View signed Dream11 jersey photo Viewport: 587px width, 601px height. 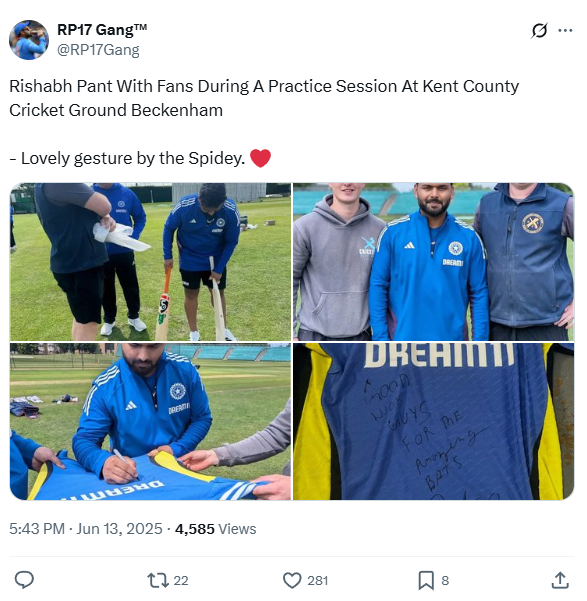click(x=434, y=422)
